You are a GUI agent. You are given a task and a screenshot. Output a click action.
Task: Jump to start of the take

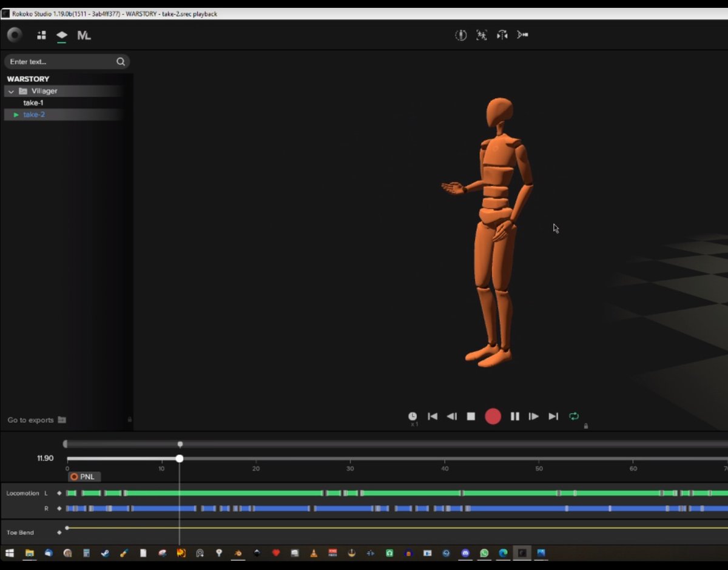[433, 417]
